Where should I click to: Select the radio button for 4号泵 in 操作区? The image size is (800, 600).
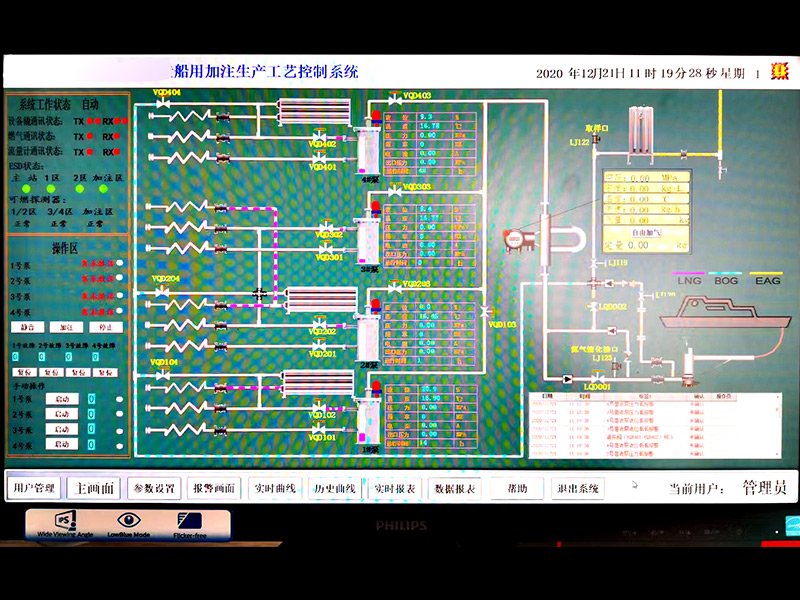120,312
